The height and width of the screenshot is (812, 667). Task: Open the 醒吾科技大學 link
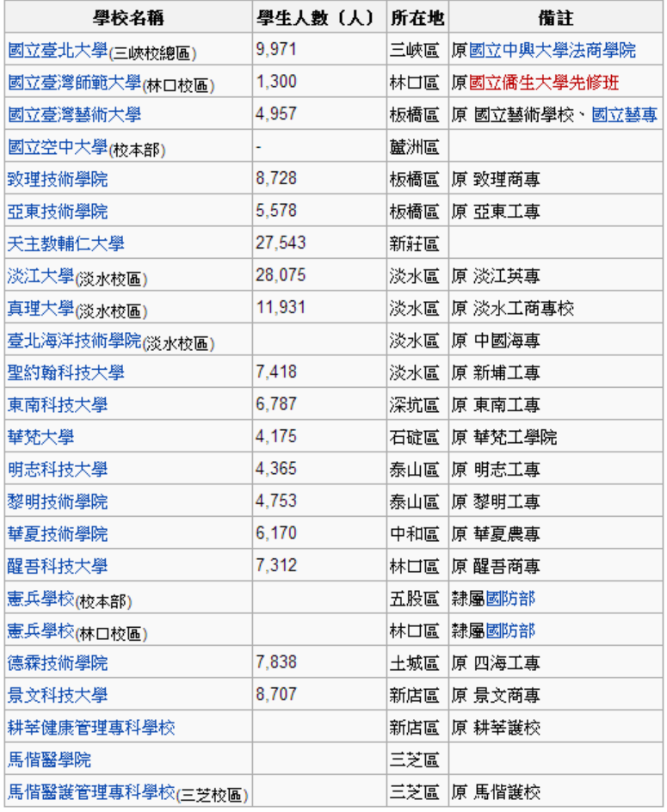point(58,566)
